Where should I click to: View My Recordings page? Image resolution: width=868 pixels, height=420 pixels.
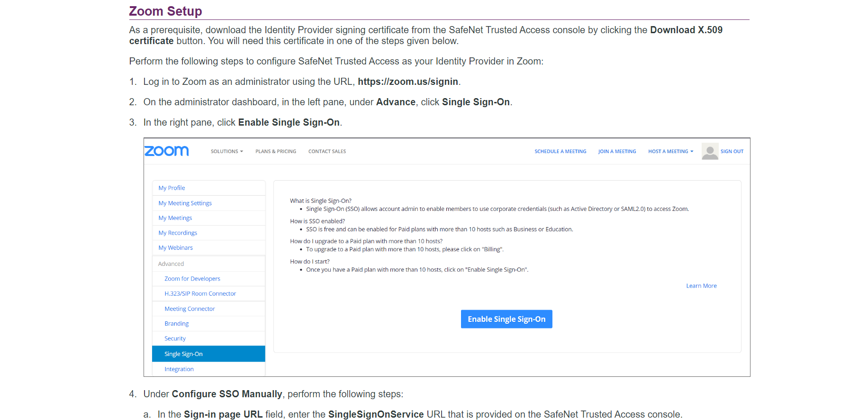[178, 233]
